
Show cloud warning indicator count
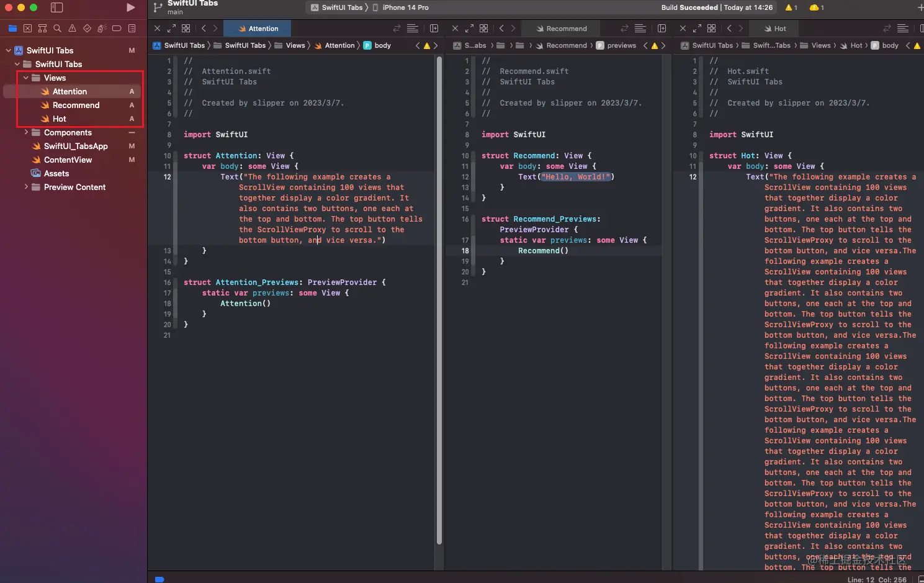817,7
